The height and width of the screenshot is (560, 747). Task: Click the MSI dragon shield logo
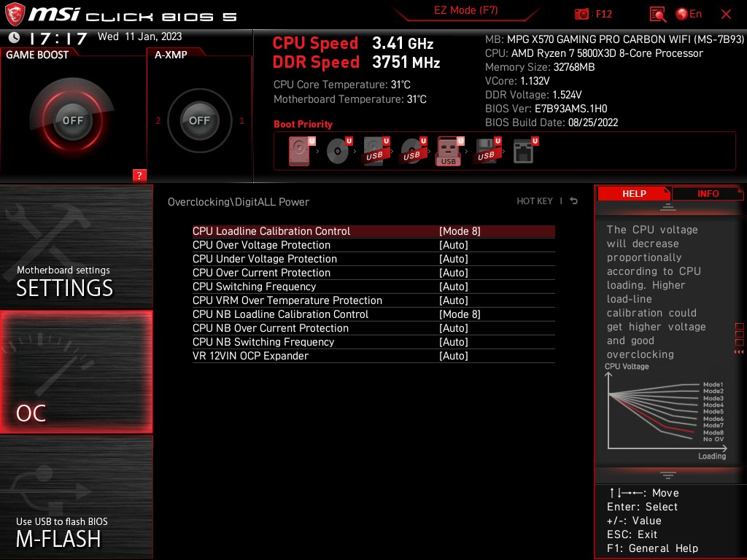click(x=15, y=15)
